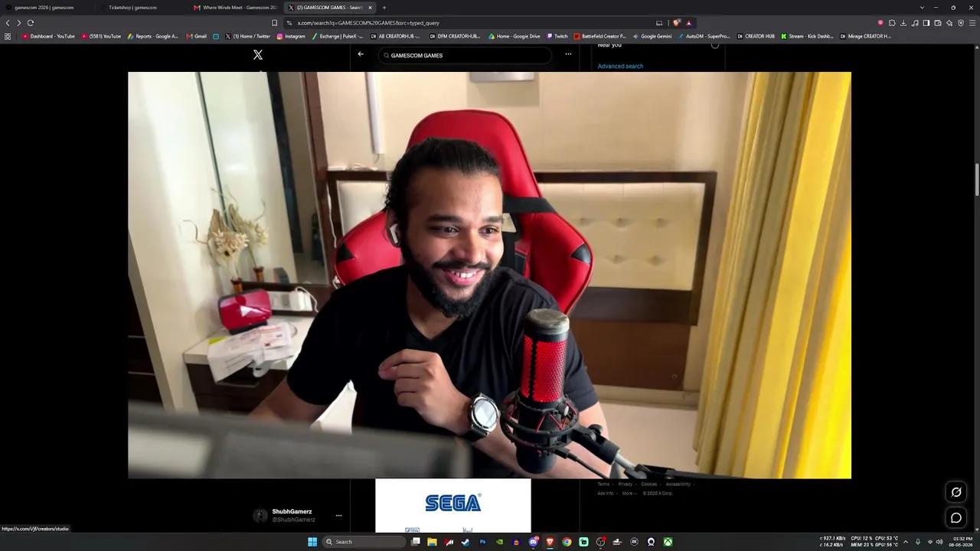Open Task View on the taskbar
The height and width of the screenshot is (551, 980).
[x=416, y=542]
